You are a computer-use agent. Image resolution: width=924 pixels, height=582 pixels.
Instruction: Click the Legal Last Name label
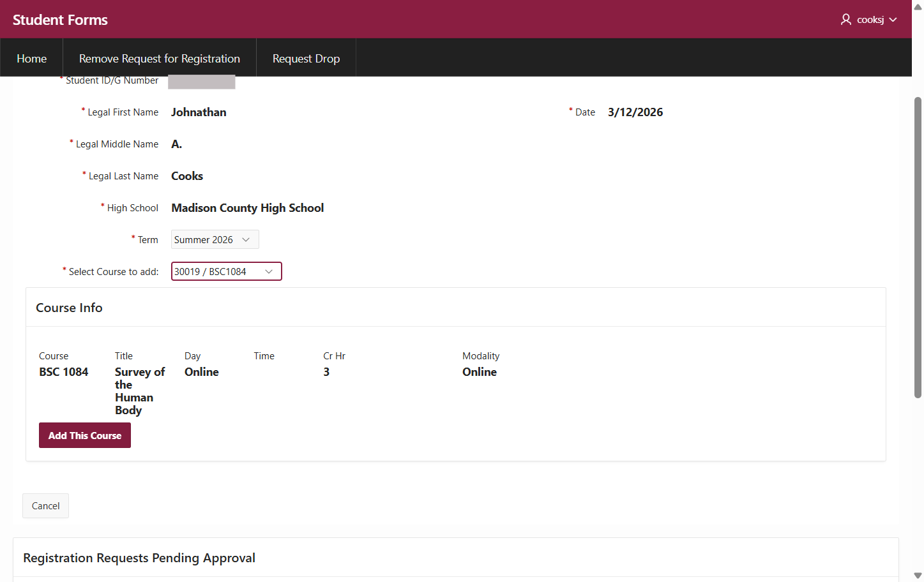click(123, 176)
